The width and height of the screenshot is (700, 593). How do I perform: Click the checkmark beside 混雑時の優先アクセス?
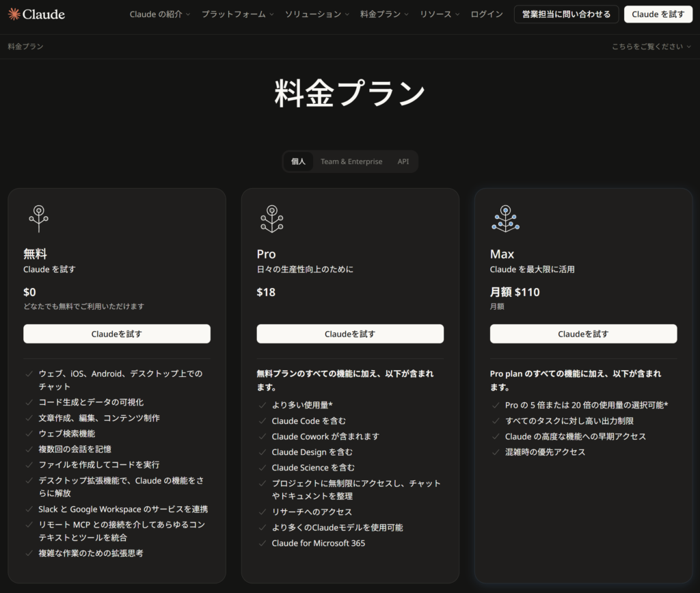[496, 452]
